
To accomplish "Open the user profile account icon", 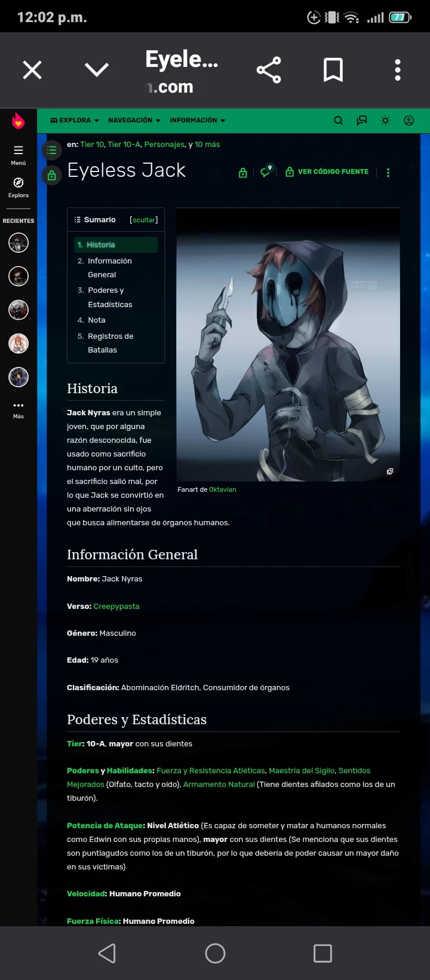I will 409,121.
